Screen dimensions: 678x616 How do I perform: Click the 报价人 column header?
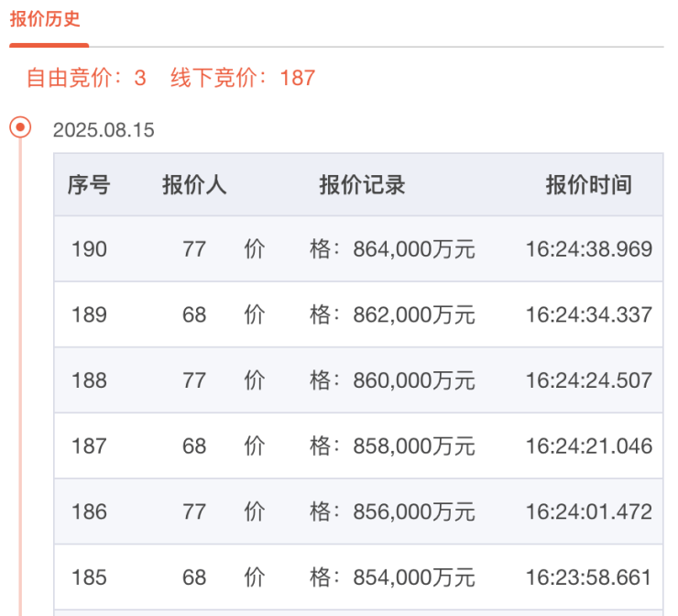tap(194, 185)
